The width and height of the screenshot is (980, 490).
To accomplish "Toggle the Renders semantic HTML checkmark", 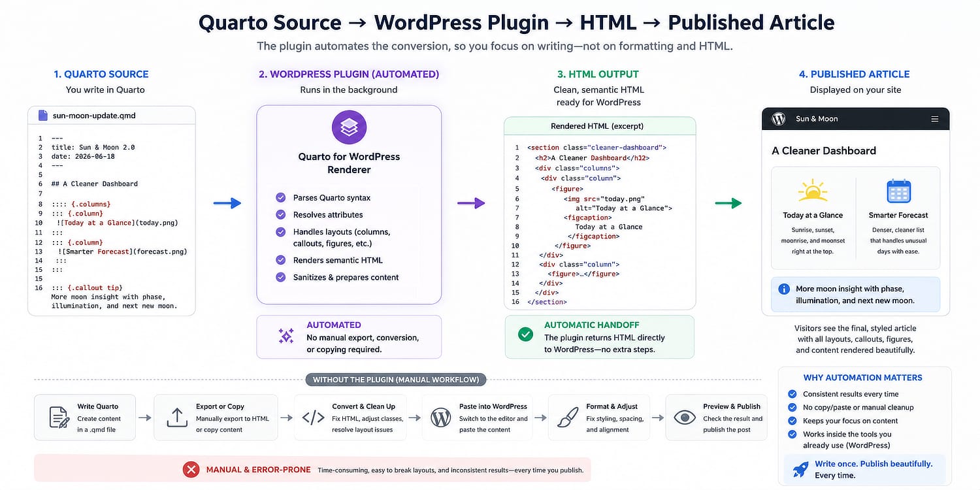I will click(281, 260).
